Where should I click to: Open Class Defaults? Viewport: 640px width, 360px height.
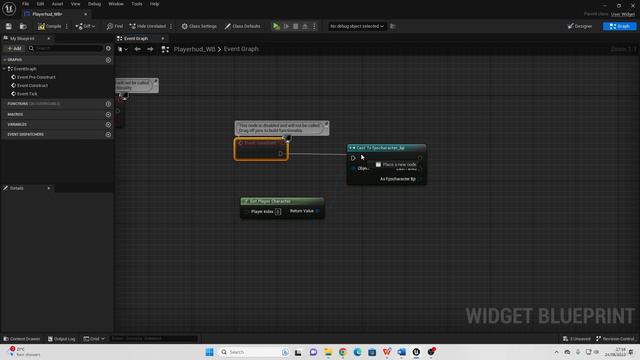click(x=242, y=26)
